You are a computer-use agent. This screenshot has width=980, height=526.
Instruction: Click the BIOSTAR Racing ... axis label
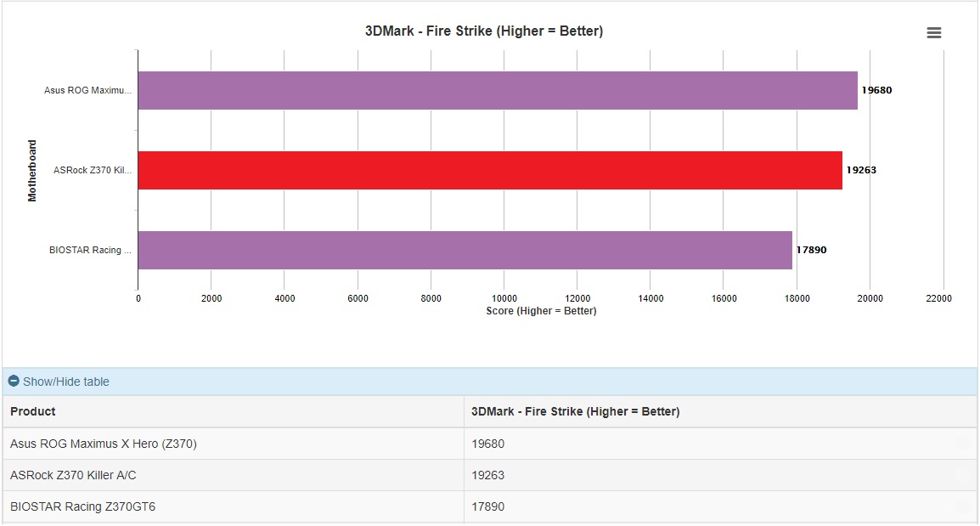[x=90, y=250]
